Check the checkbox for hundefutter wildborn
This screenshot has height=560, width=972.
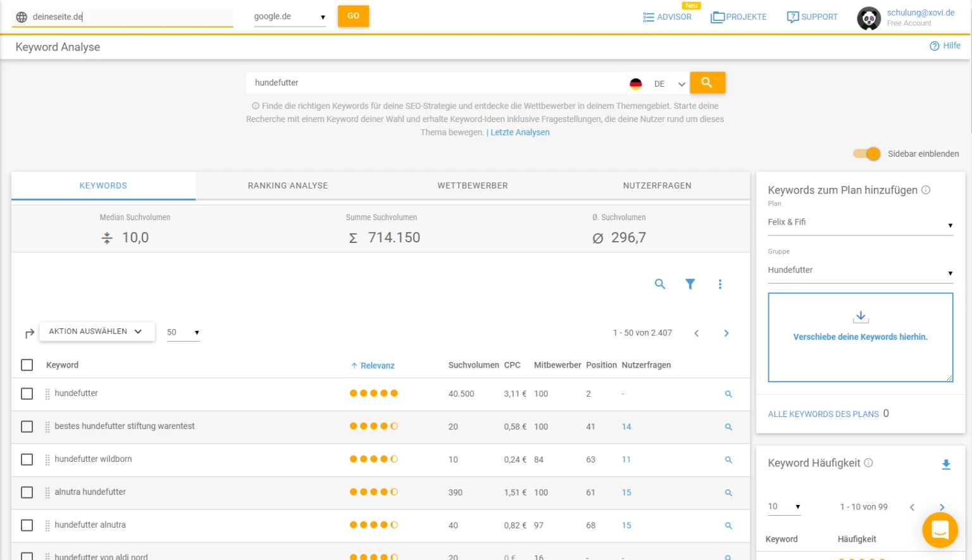27,459
